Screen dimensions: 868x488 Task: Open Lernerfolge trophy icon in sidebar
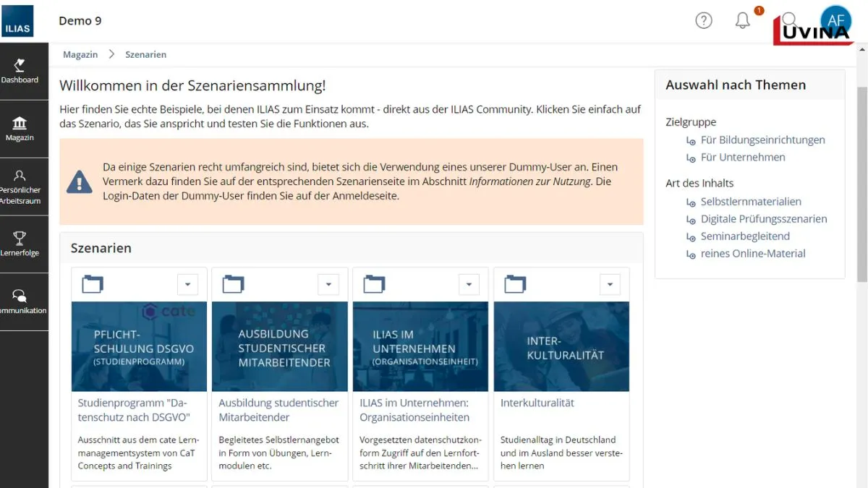[x=20, y=244]
